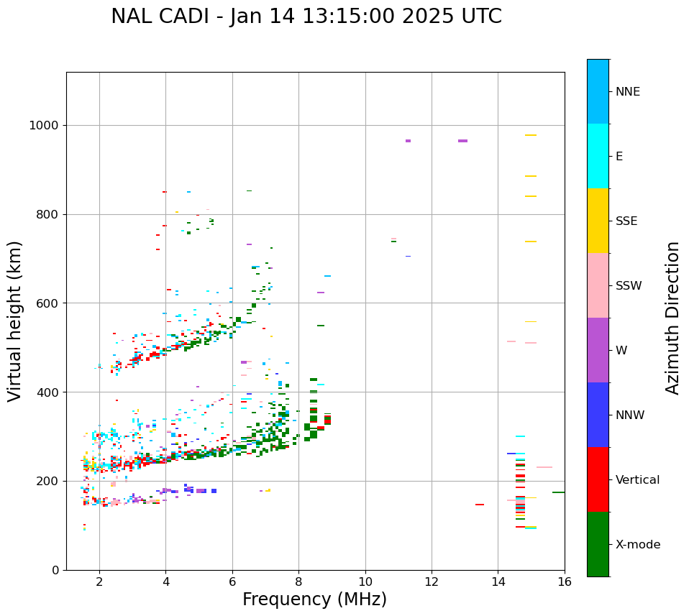Screen dimensions: 689x616
Task: Select the NNE text label on colorbar
Action: click(627, 92)
